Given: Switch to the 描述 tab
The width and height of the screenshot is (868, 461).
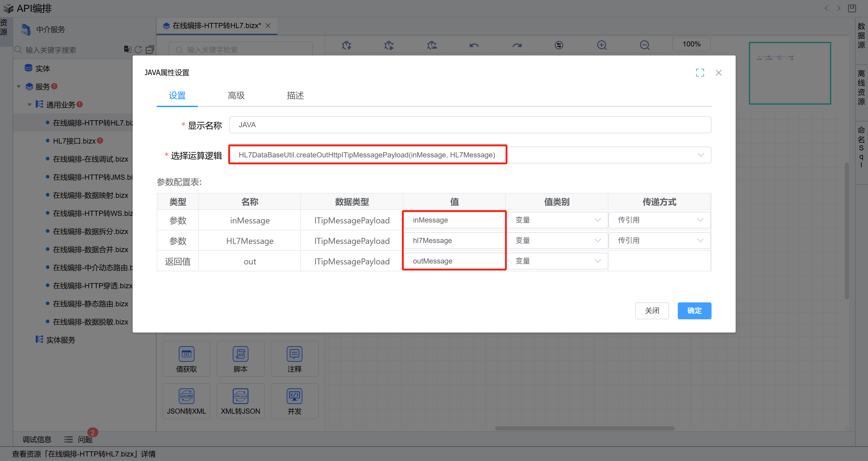Looking at the screenshot, I should pyautogui.click(x=295, y=96).
